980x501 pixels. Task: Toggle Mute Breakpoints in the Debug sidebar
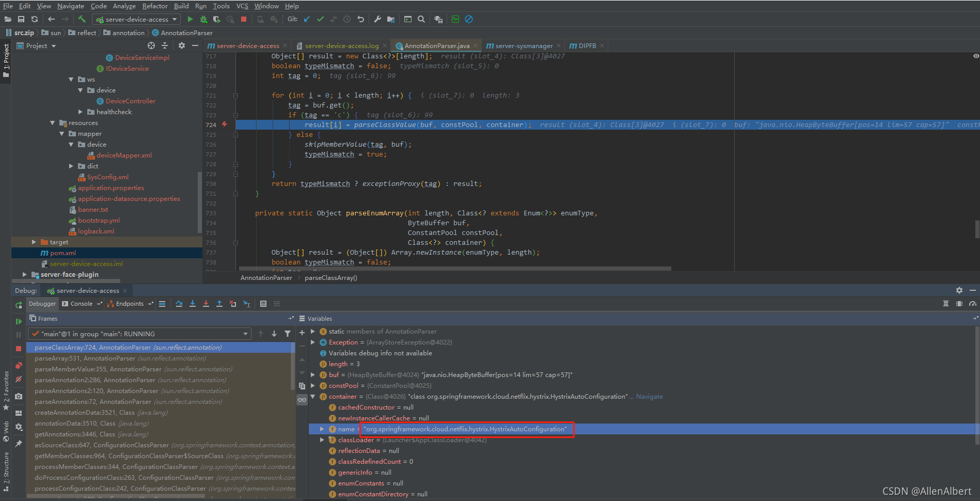(19, 379)
